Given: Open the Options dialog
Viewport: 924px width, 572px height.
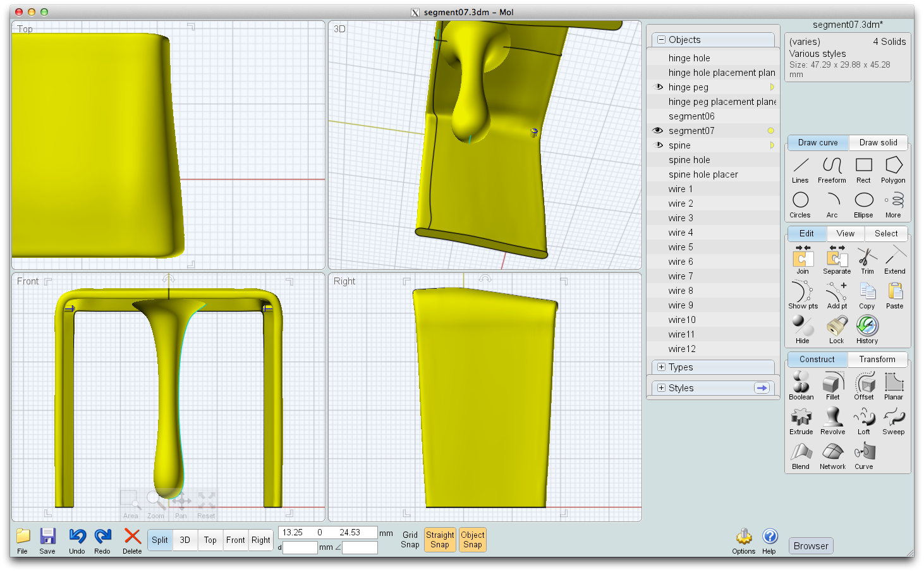Looking at the screenshot, I should click(744, 541).
